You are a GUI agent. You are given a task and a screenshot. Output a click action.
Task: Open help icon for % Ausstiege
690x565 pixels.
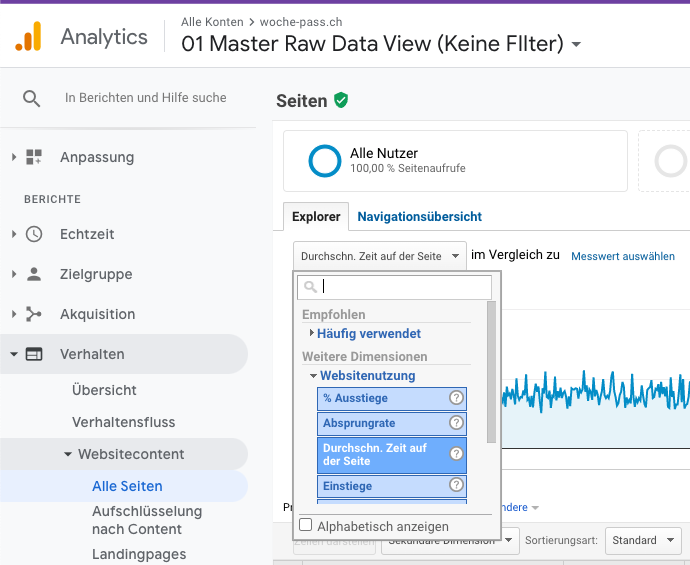(x=456, y=397)
